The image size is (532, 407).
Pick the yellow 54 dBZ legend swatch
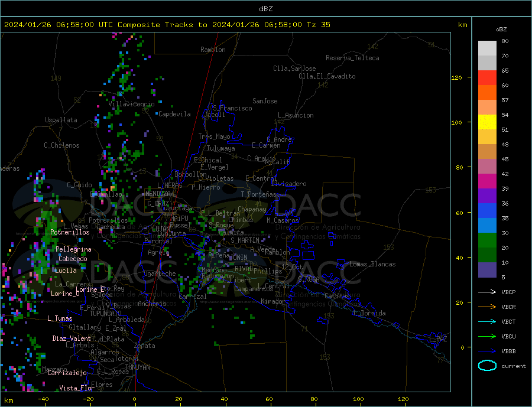(487, 122)
